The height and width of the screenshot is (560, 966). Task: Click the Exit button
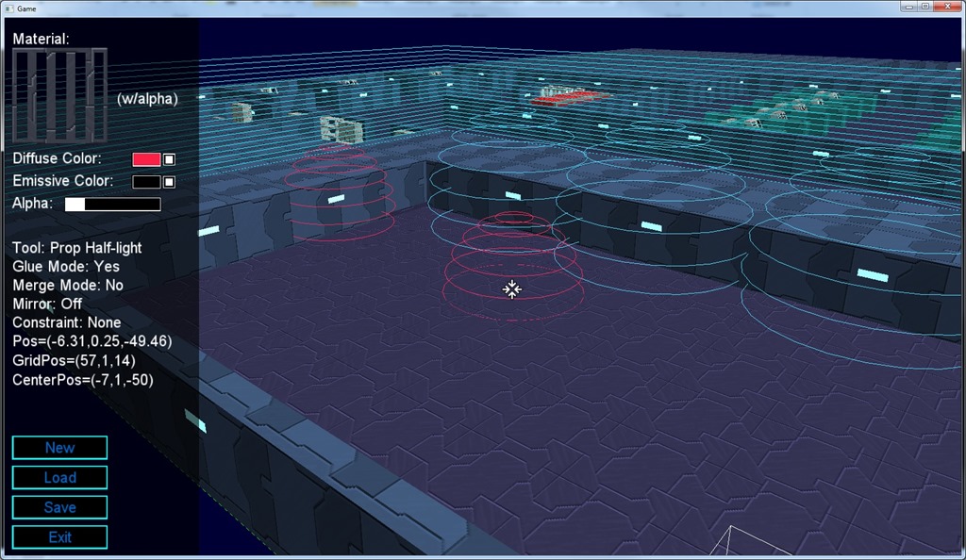click(x=59, y=537)
